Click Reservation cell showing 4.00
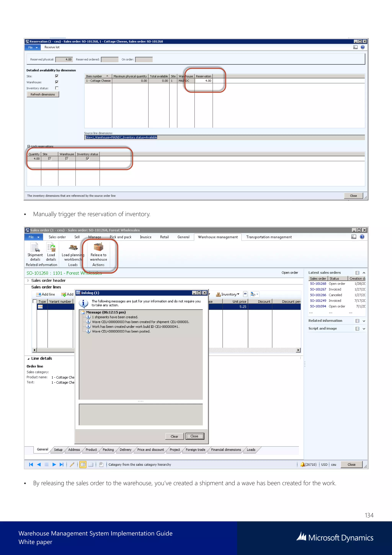The image size is (392, 555). point(203,81)
